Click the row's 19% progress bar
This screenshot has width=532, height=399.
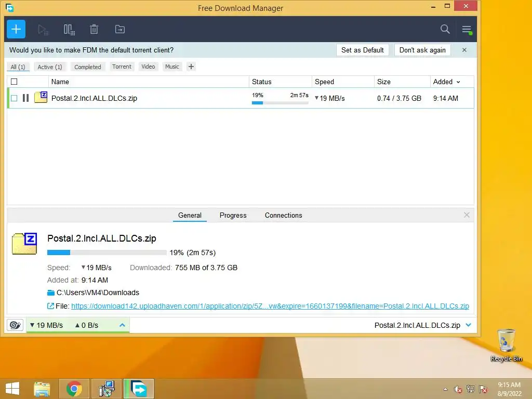click(x=280, y=103)
